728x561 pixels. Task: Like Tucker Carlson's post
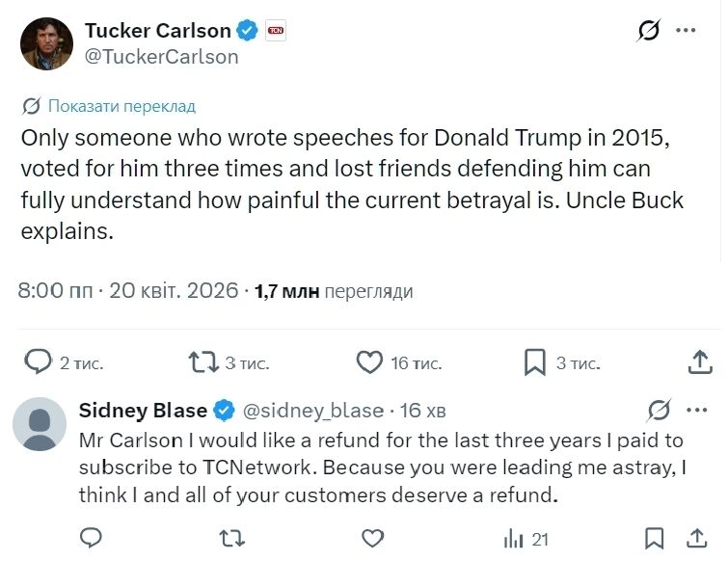[x=370, y=362]
